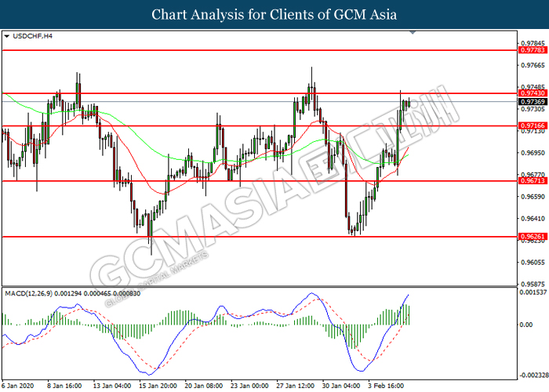Click the 8 Jan 16:00 time label

click(66, 386)
